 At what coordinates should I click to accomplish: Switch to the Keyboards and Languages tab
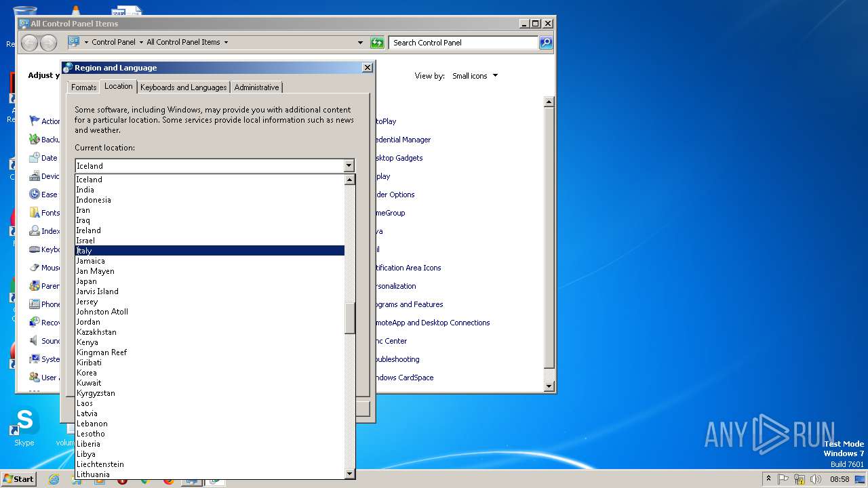[183, 87]
